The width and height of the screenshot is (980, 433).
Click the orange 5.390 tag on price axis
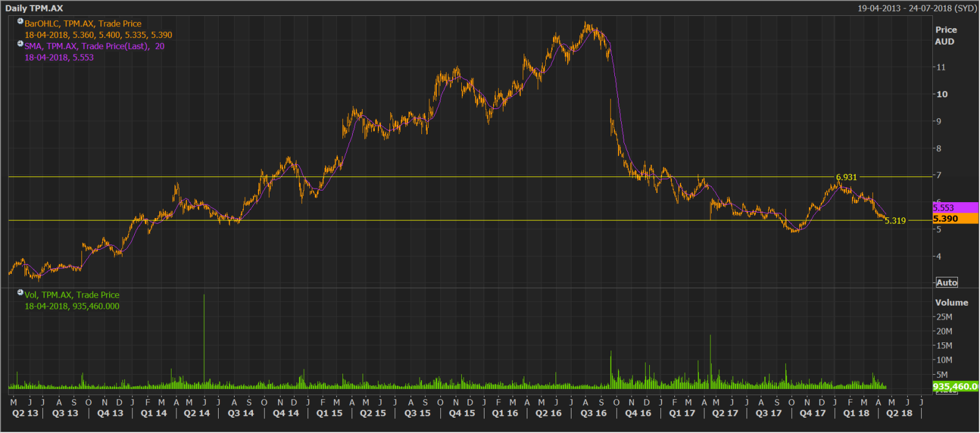956,219
